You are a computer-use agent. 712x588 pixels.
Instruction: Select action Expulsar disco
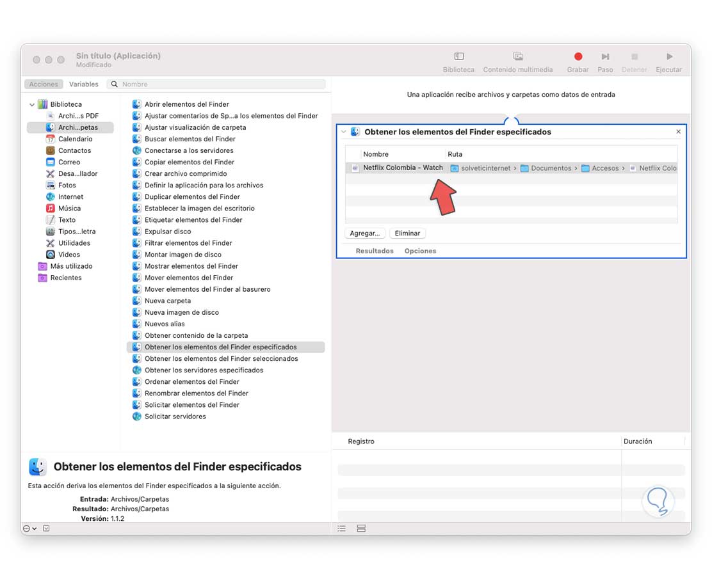(x=162, y=232)
